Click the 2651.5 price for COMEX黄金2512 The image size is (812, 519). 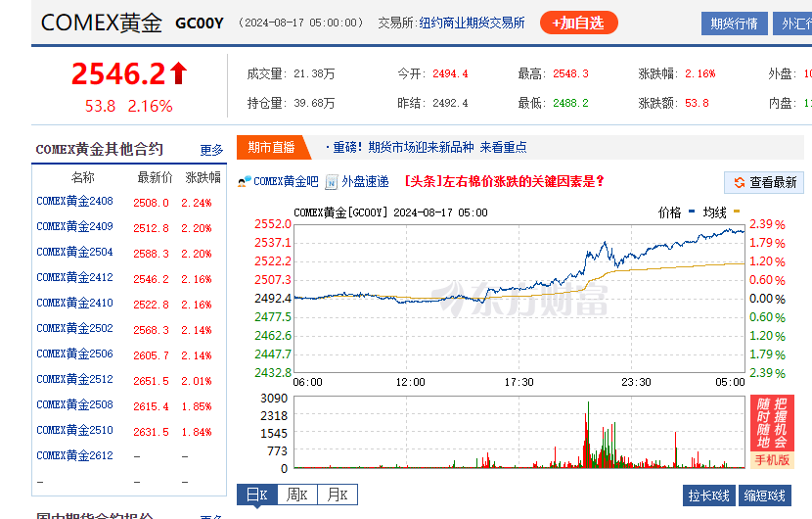151,381
